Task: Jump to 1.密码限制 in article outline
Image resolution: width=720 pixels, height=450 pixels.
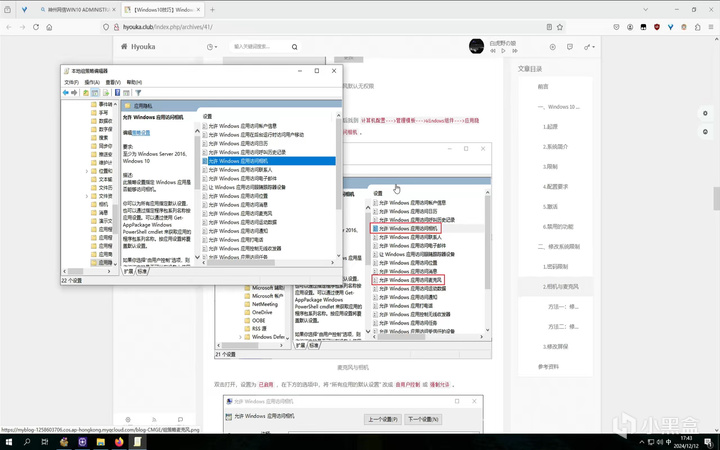Action: pos(556,267)
